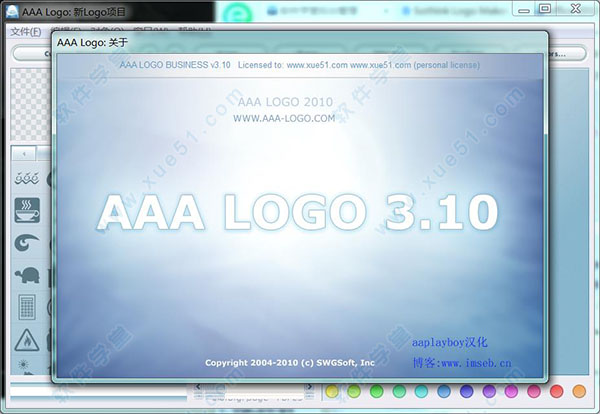Click the aaplayboy汉化 credit text

tap(450, 342)
